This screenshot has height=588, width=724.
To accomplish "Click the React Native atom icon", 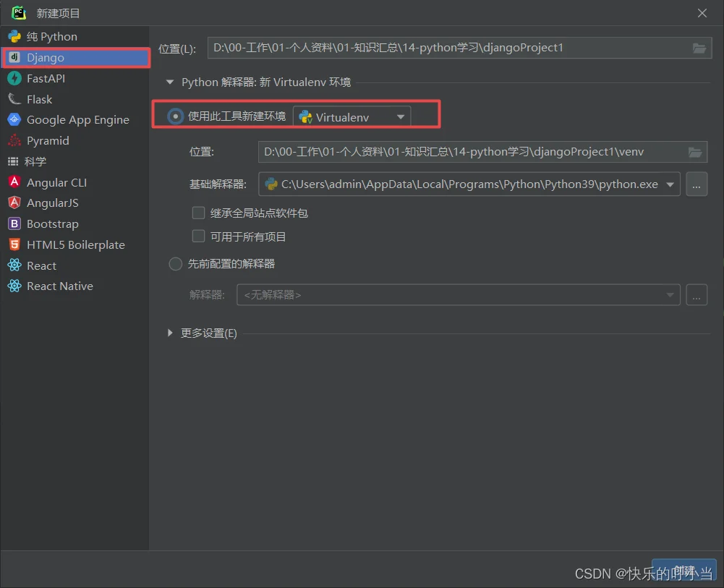I will (x=14, y=286).
